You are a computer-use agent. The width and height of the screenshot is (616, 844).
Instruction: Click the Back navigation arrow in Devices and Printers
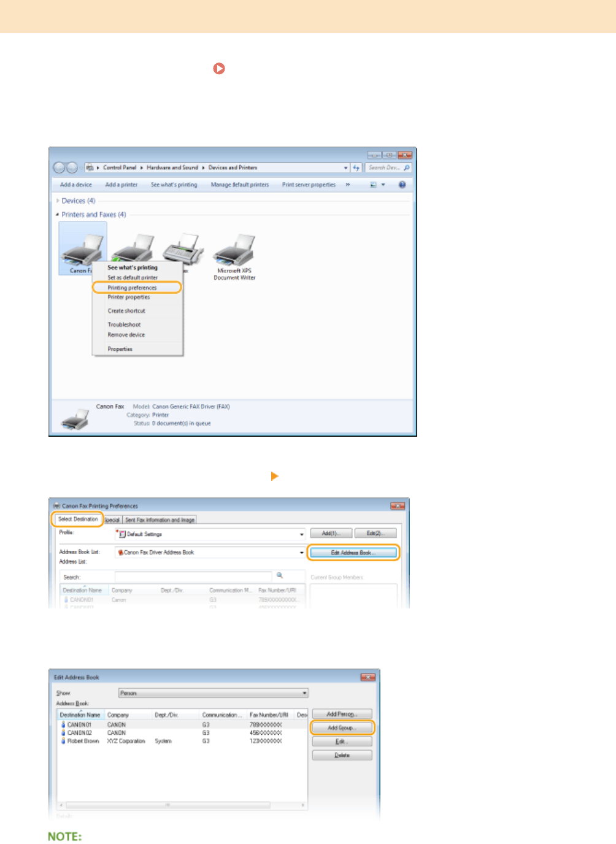point(60,167)
